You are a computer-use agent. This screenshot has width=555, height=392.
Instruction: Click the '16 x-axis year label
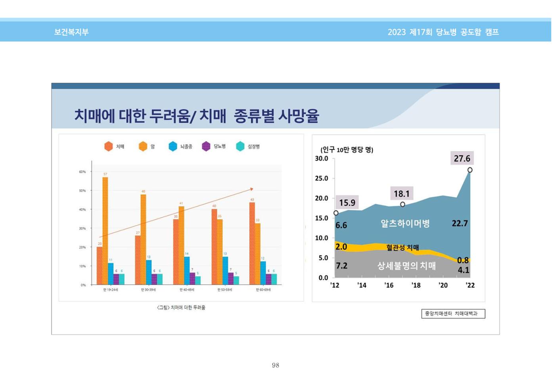coord(389,285)
